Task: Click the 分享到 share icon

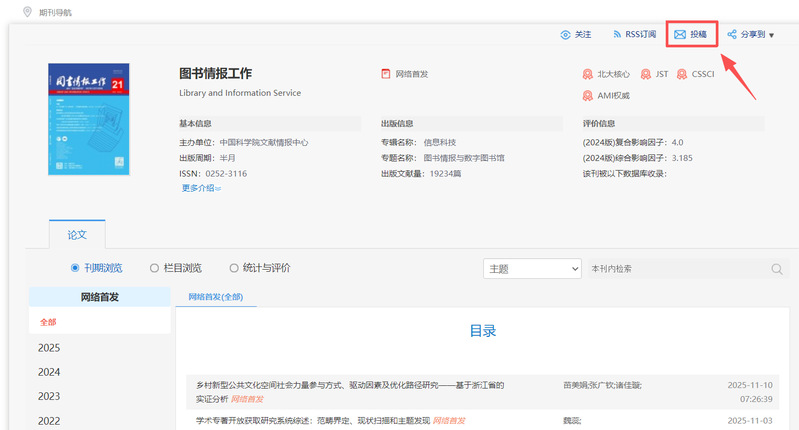Action: click(x=732, y=35)
